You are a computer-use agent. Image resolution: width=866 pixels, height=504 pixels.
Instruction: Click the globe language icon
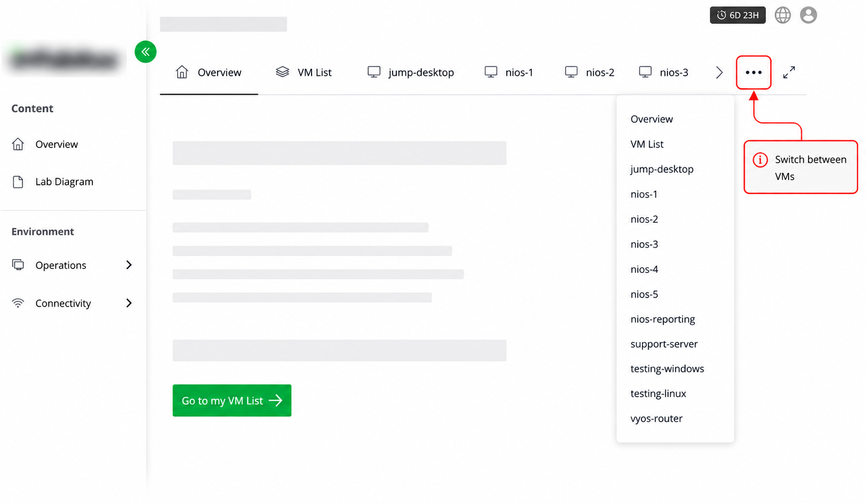coord(783,15)
